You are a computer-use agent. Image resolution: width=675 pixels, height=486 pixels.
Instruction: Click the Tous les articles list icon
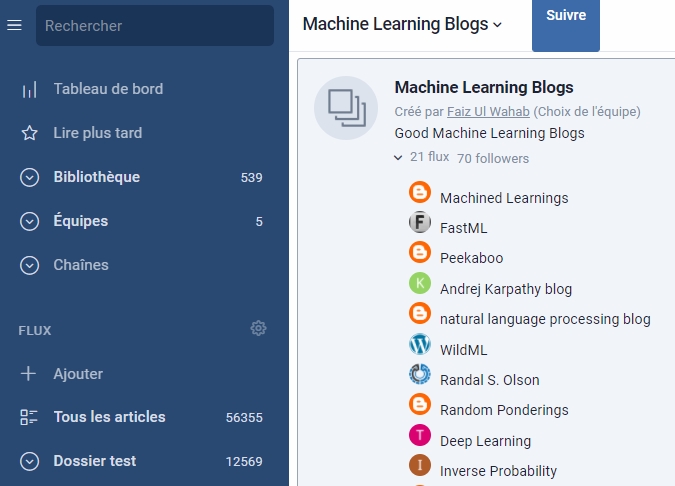click(x=29, y=417)
